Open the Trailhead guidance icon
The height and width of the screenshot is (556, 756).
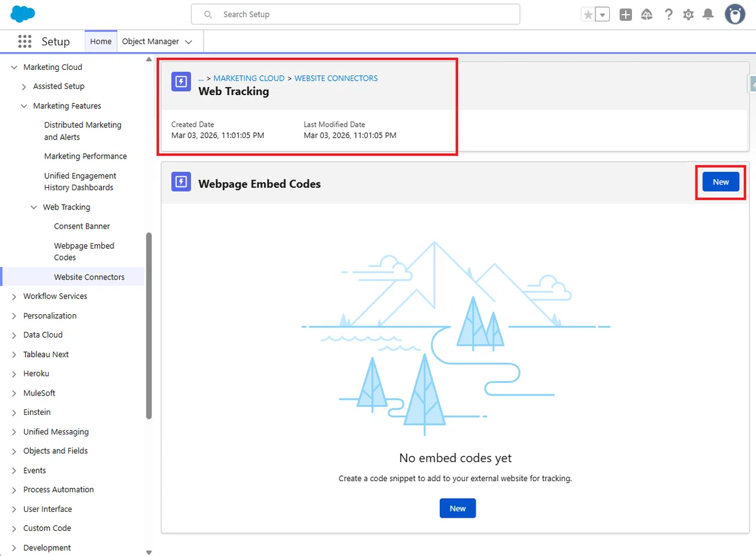click(647, 14)
